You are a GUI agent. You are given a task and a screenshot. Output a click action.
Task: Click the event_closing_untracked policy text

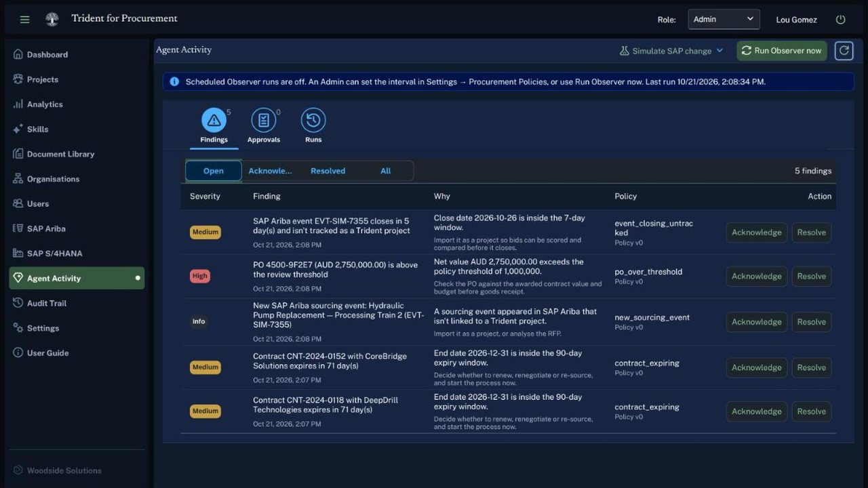[x=654, y=228]
